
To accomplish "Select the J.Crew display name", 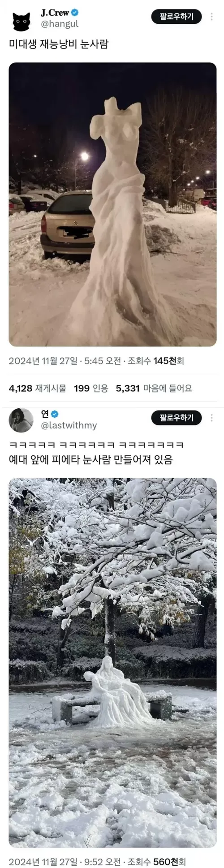I will [55, 13].
